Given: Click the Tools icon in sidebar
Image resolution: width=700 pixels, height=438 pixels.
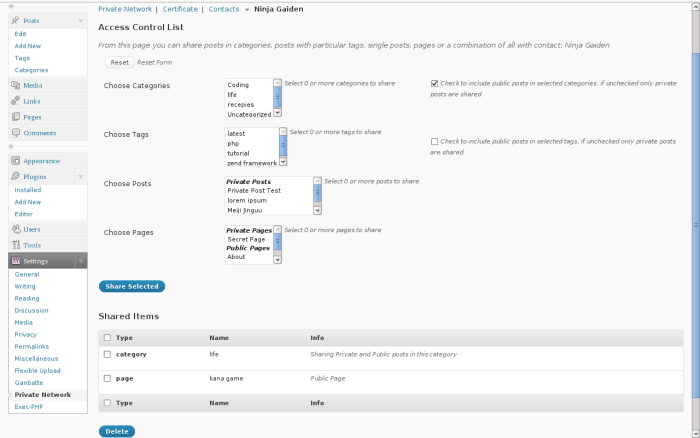Looking at the screenshot, I should point(16,245).
